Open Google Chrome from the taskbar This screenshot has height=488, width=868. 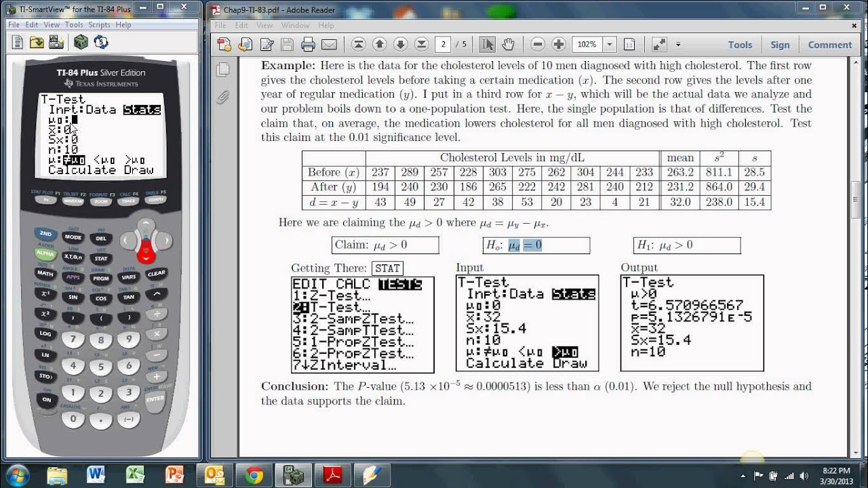pos(254,474)
